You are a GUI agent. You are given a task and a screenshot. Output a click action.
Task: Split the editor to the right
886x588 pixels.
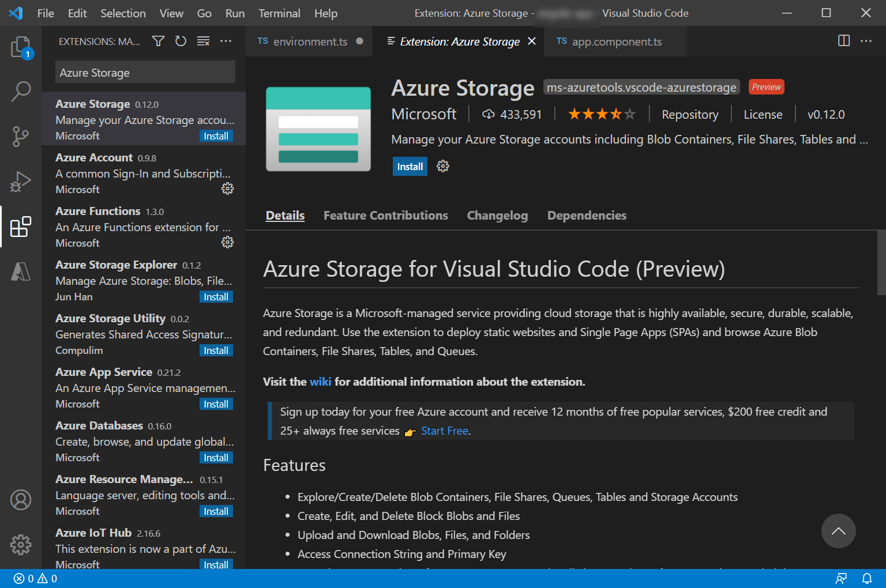pyautogui.click(x=844, y=40)
